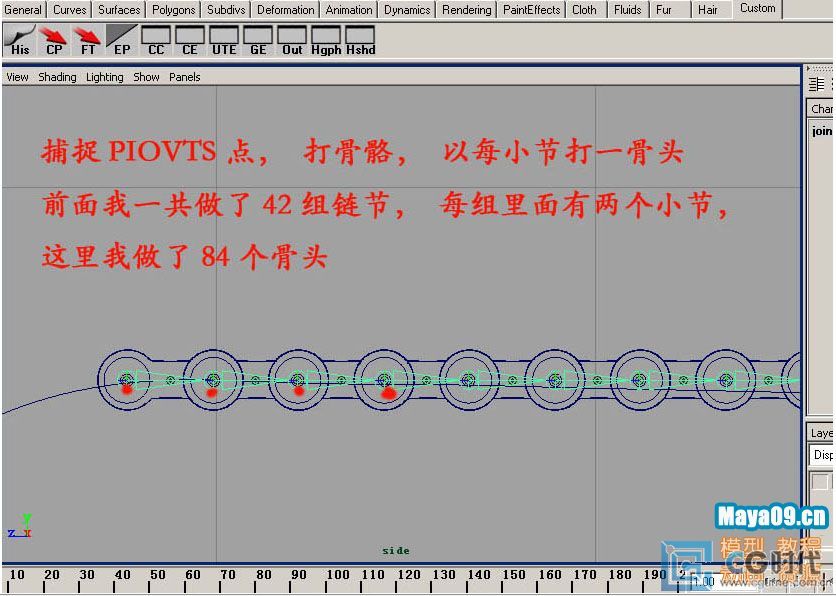Click frame 100 on the time slider
This screenshot has height=596, width=836.
tap(337, 576)
